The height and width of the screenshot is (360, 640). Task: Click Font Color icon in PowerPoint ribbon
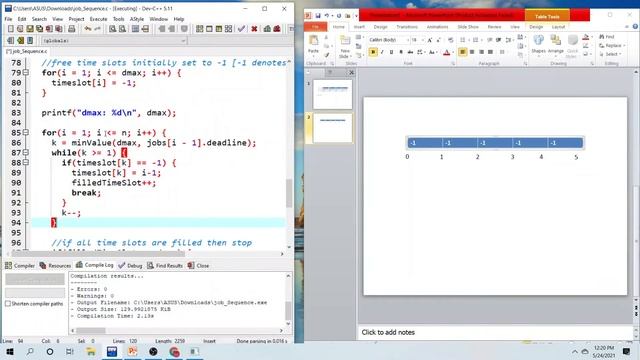(447, 52)
